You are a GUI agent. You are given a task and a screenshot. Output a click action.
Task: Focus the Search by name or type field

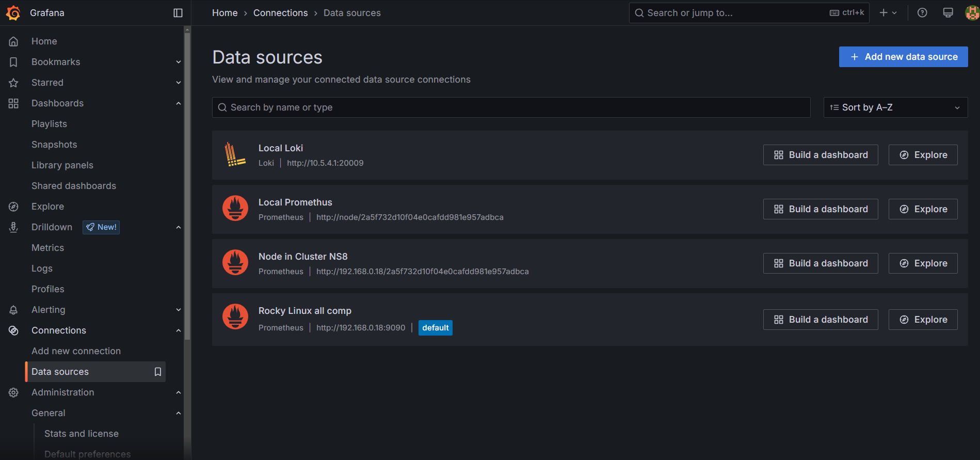coord(511,107)
